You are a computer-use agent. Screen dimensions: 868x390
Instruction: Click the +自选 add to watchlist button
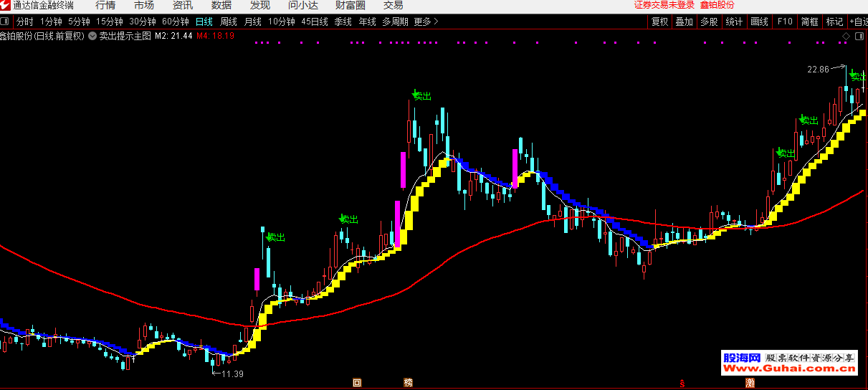(857, 22)
